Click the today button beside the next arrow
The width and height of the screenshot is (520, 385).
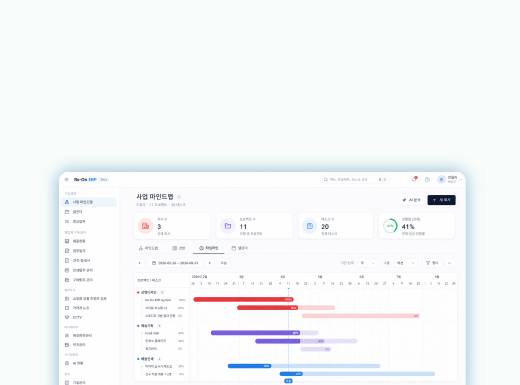click(224, 263)
